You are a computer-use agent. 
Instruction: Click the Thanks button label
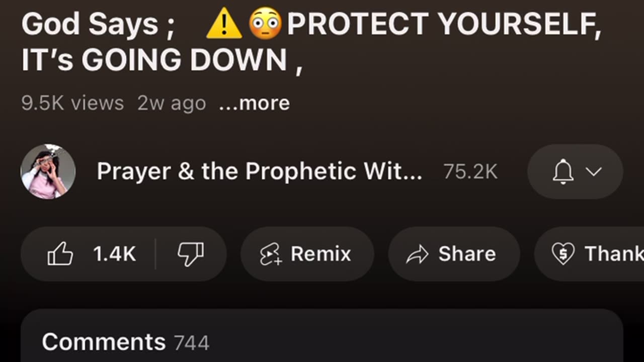(x=614, y=254)
